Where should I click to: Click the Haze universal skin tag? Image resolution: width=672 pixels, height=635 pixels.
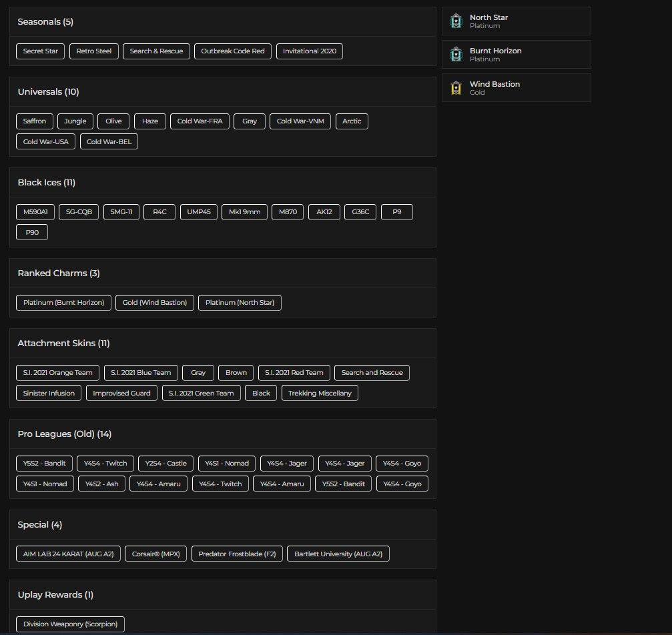click(150, 121)
